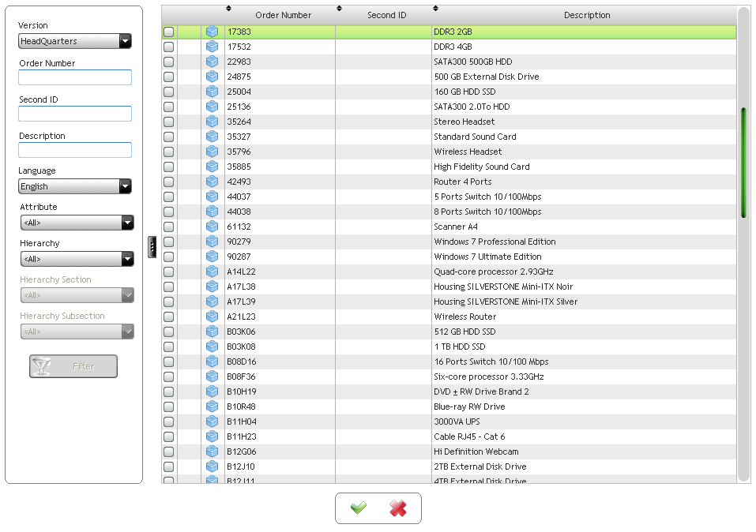Image resolution: width=756 pixels, height=532 pixels.
Task: Click the red X cancel icon
Action: pos(398,508)
